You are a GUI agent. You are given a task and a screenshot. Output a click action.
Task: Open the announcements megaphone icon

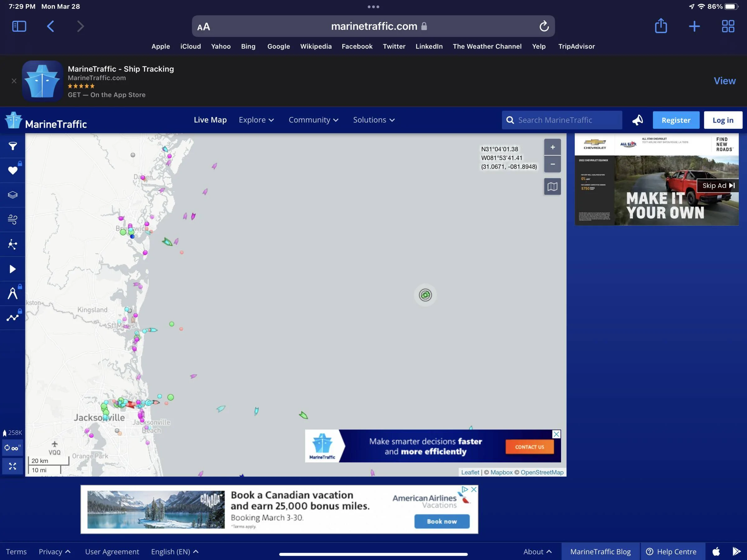point(637,120)
